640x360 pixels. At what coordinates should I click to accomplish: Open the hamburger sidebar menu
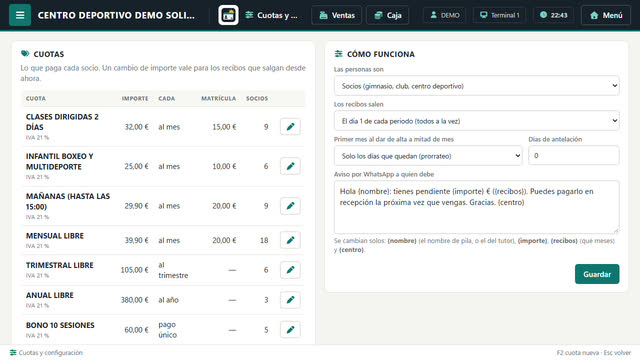coord(20,15)
